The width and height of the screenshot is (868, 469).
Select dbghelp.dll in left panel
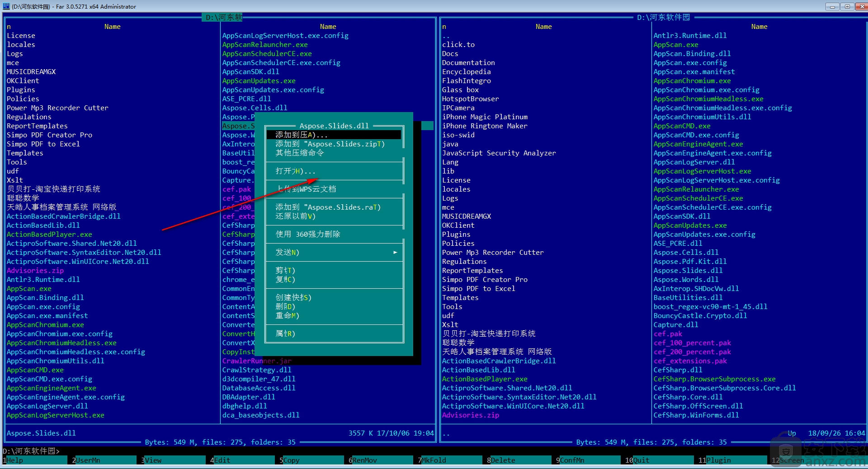245,406
